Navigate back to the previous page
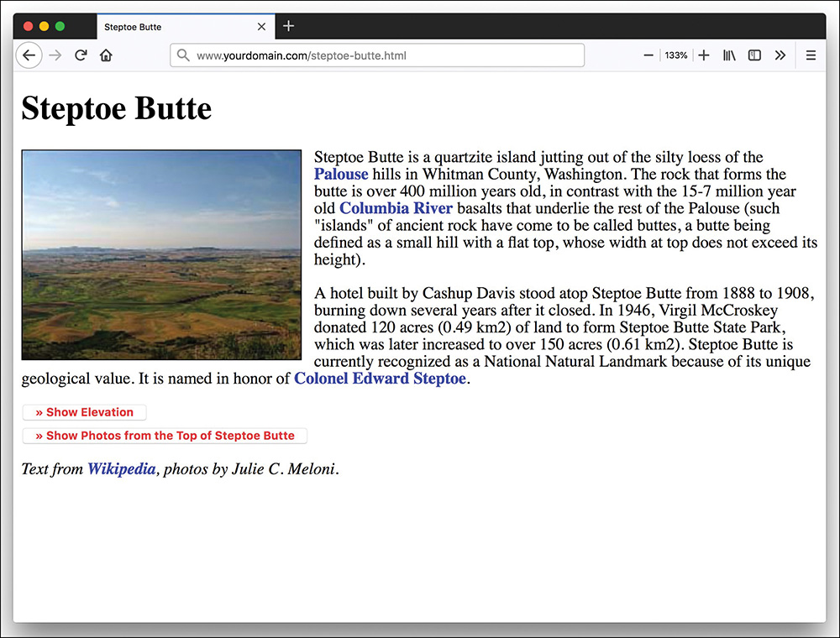 point(29,55)
